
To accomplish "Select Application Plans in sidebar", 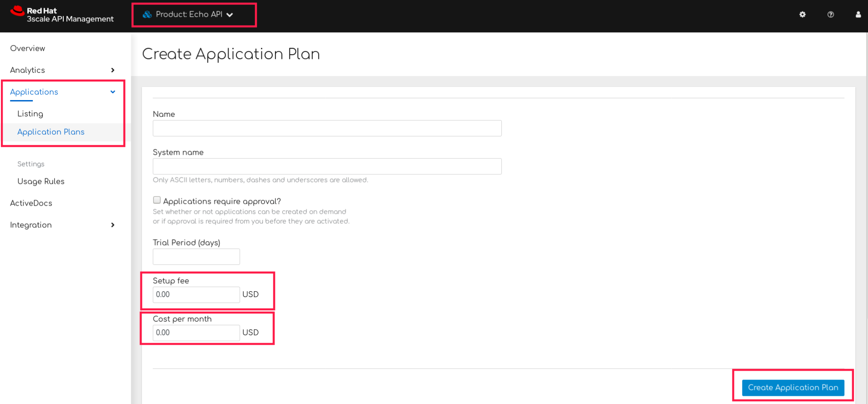I will pyautogui.click(x=51, y=132).
